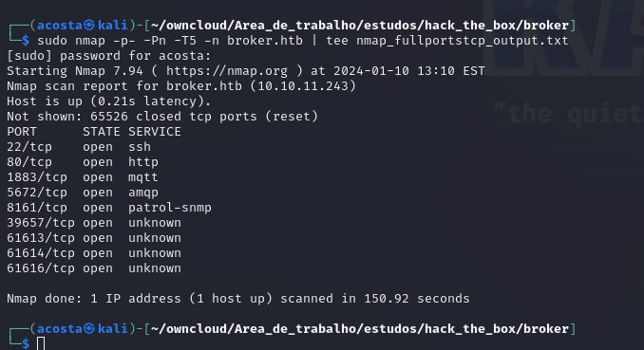The image size is (644, 350).
Task: Click the 'Nmap done' summary line
Action: pos(238,299)
